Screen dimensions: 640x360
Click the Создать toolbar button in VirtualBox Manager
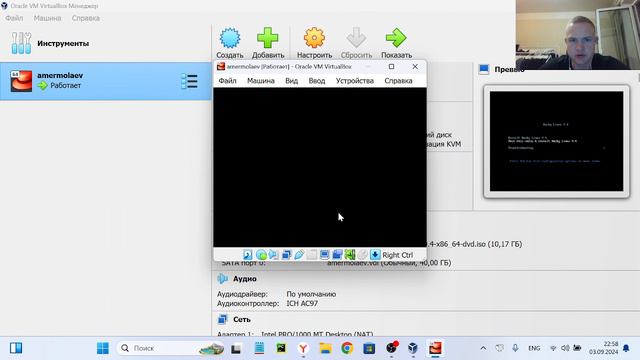tap(230, 43)
